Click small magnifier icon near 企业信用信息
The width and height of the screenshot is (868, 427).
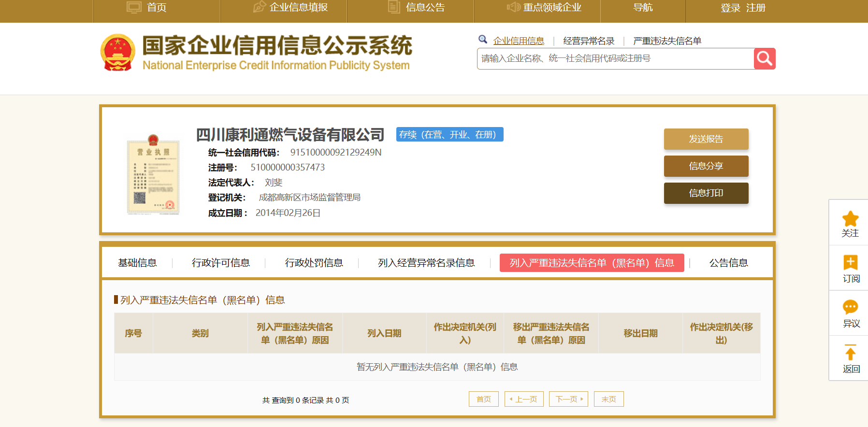tap(482, 39)
